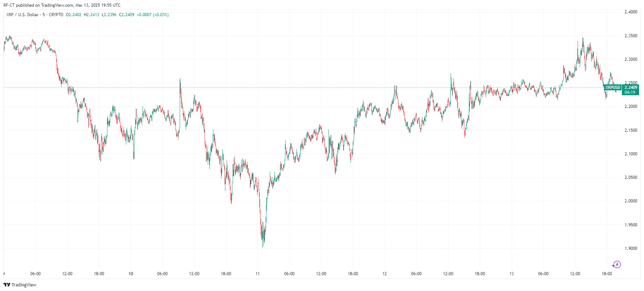644x291 pixels.
Task: Click the 2.3500 price axis label
Action: point(631,36)
